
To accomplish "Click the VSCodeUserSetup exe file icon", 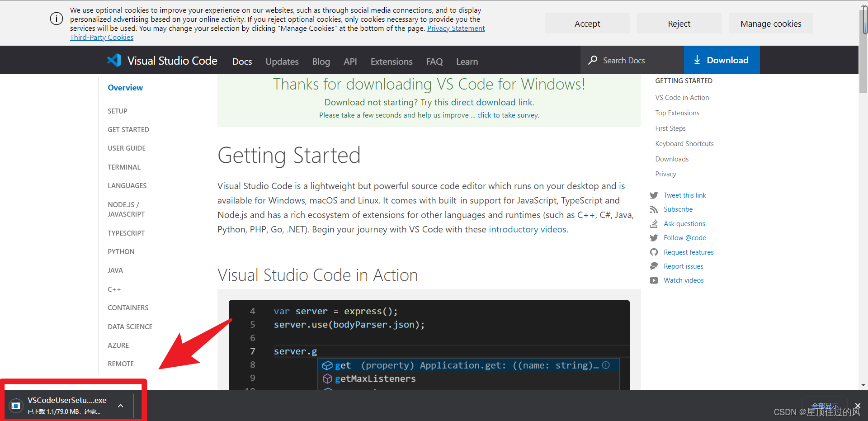I will 16,406.
